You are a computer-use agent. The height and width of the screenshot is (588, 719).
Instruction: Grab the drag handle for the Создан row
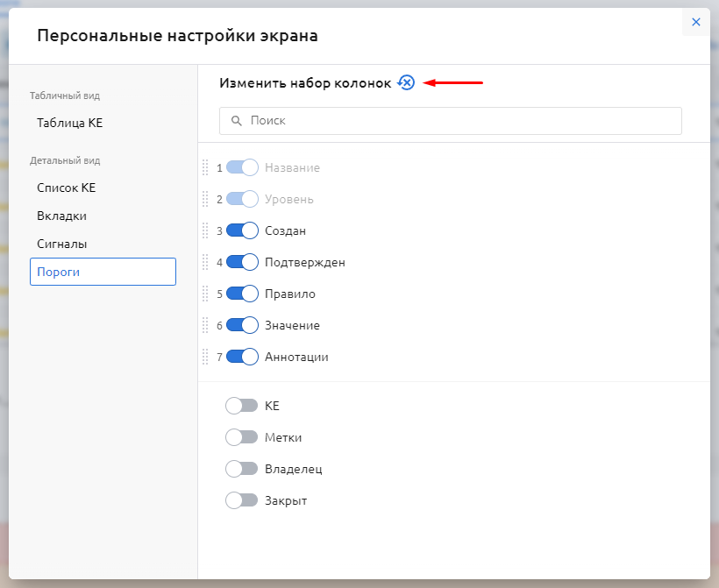coord(206,230)
